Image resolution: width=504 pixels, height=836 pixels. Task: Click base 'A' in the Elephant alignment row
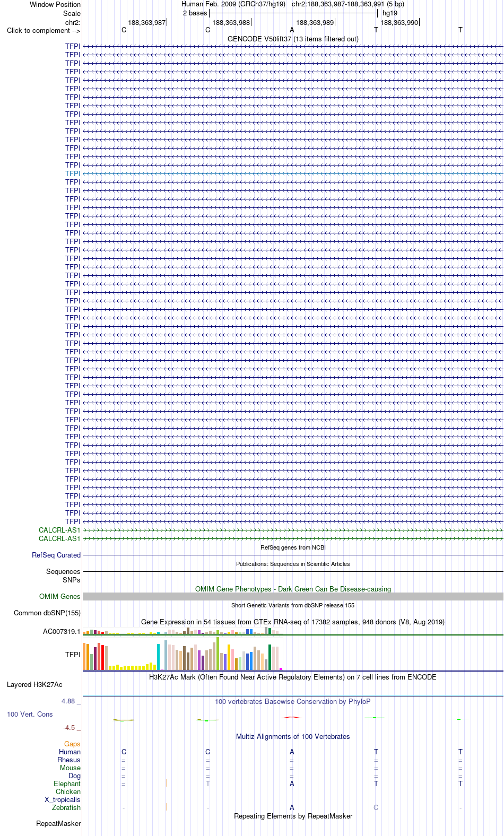[292, 783]
